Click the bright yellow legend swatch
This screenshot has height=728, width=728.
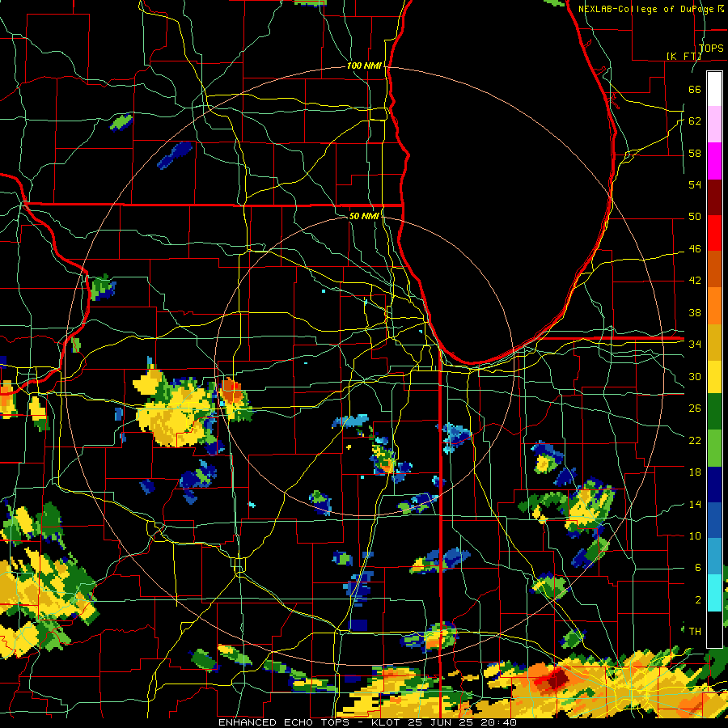point(714,376)
